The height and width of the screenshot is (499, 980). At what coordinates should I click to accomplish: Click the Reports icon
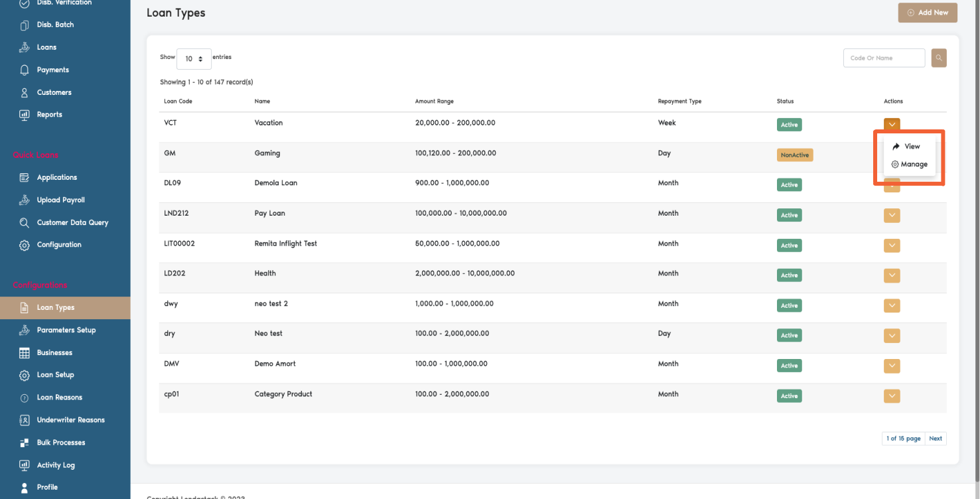click(24, 114)
